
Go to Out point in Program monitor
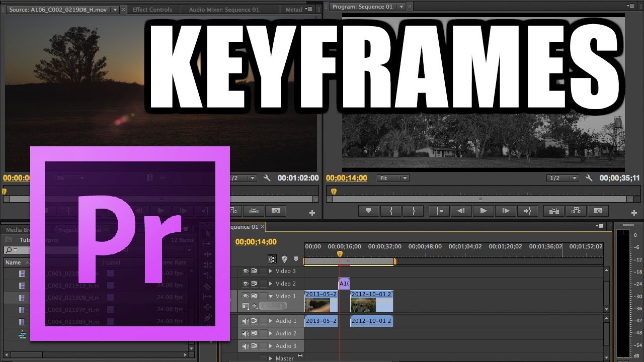(528, 211)
